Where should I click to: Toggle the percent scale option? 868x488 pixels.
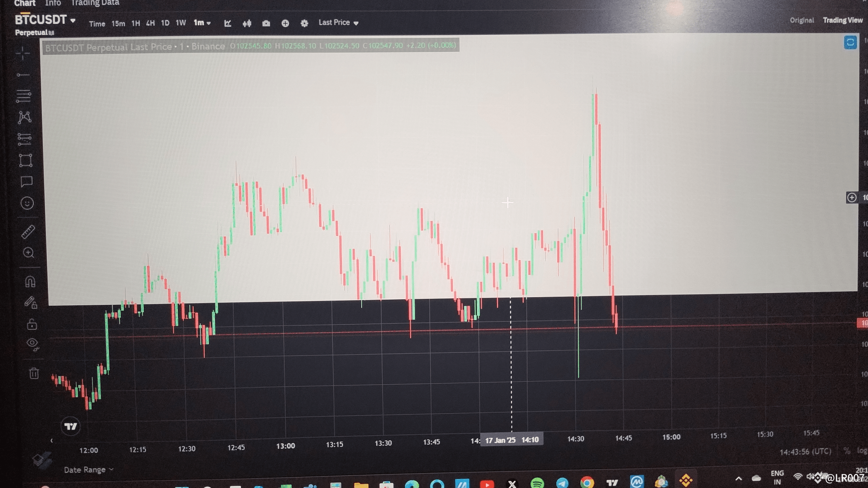tap(846, 451)
